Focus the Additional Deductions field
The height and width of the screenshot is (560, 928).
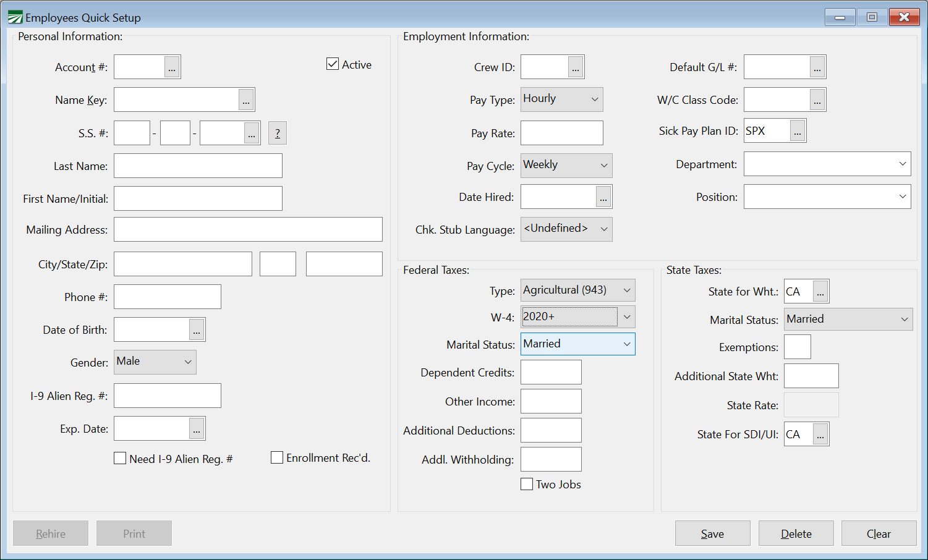(x=551, y=430)
